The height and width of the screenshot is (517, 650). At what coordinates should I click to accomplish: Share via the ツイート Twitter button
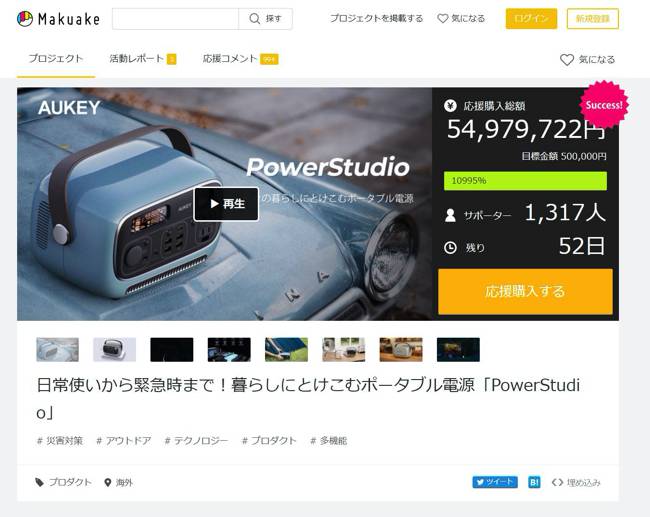pyautogui.click(x=495, y=482)
